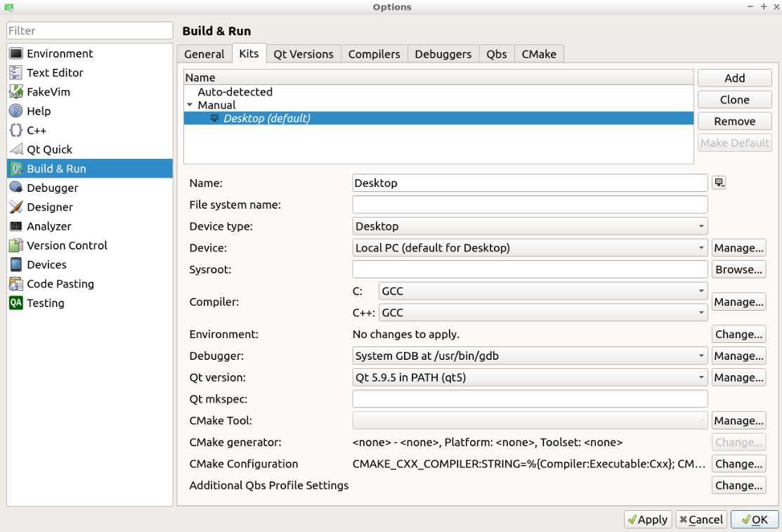This screenshot has width=782, height=532.
Task: Open the Debugger category icon
Action: (x=16, y=188)
